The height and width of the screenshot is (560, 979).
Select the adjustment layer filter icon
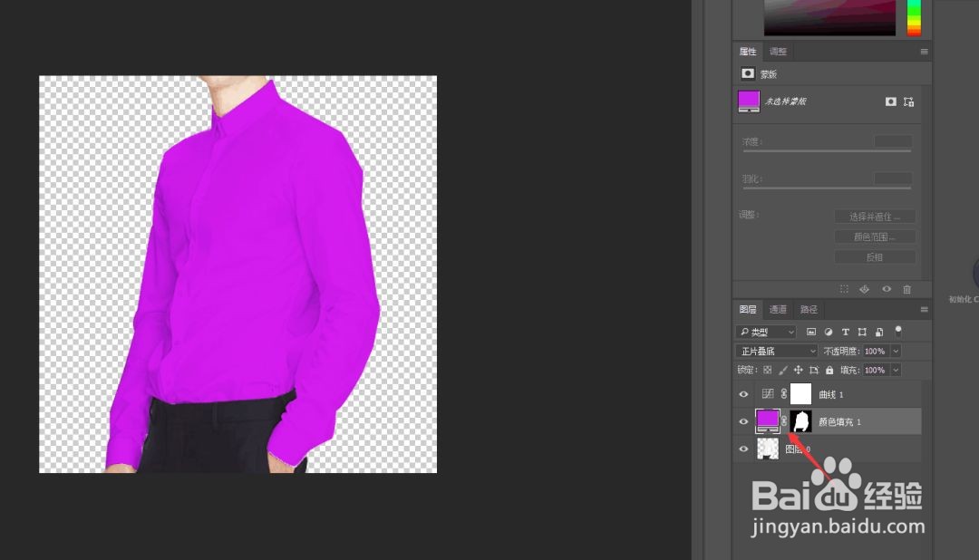pos(829,333)
